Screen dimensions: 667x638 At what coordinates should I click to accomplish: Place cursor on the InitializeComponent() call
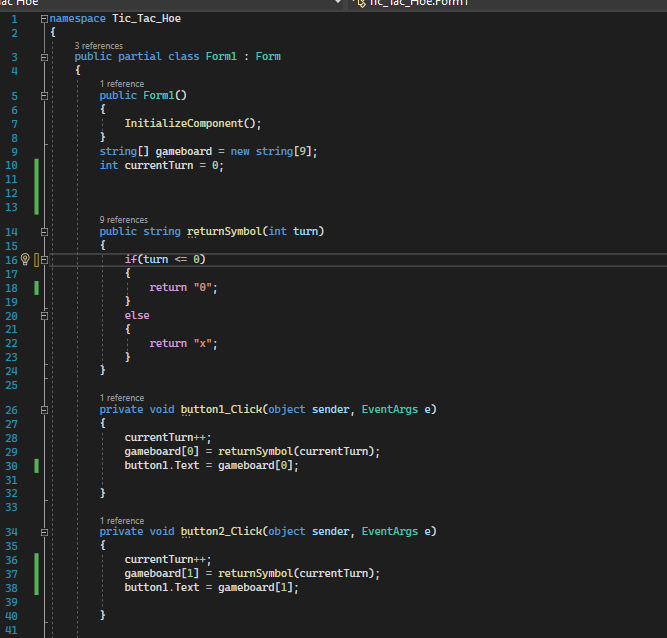192,123
